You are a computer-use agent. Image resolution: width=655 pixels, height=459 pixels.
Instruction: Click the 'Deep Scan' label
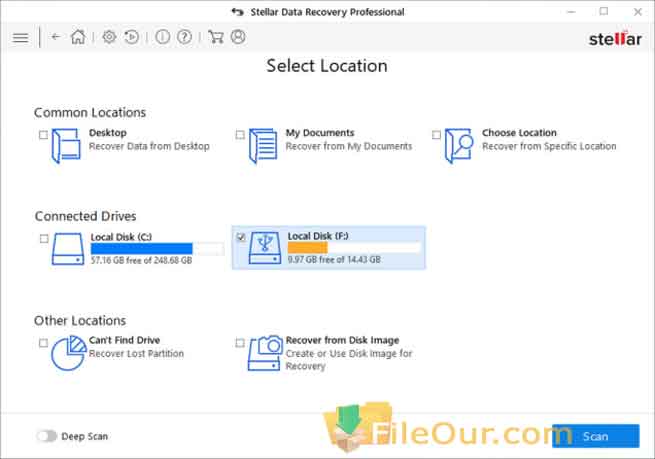tap(85, 436)
